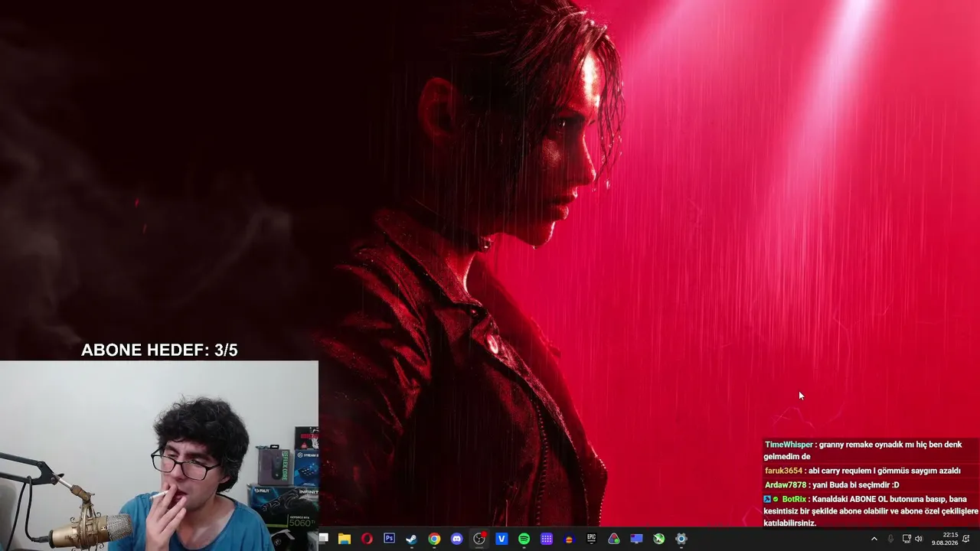Click the TimeWhisper username in chat

pyautogui.click(x=789, y=445)
